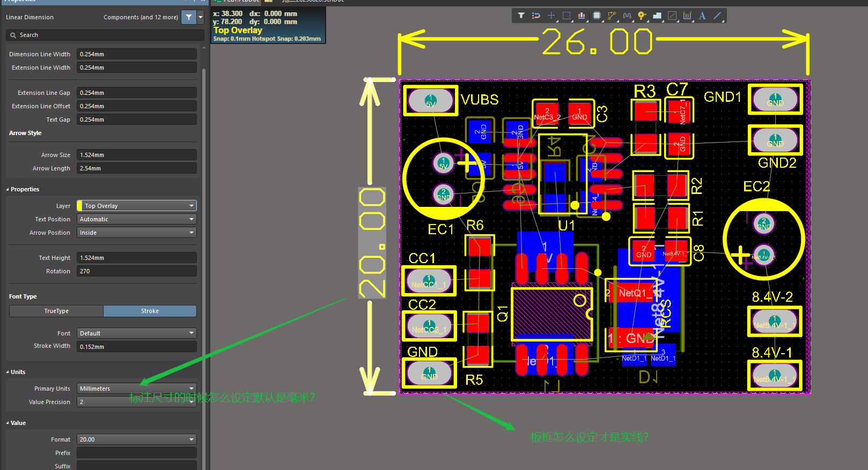Activate the interactive routing tool

coord(612,16)
